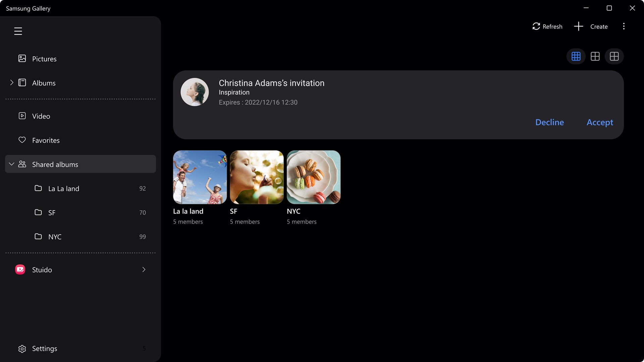Image resolution: width=644 pixels, height=362 pixels.
Task: Click the Albums book icon
Action: (x=22, y=82)
